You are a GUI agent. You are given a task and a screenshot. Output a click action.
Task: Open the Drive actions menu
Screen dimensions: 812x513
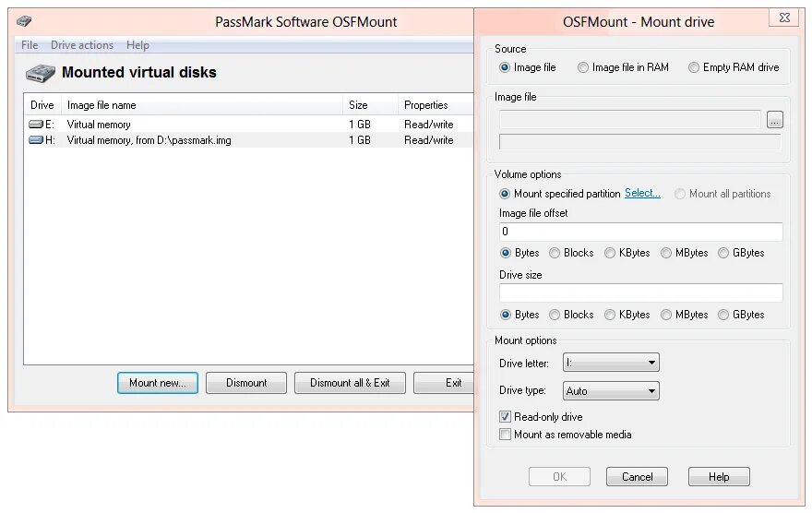click(x=82, y=45)
